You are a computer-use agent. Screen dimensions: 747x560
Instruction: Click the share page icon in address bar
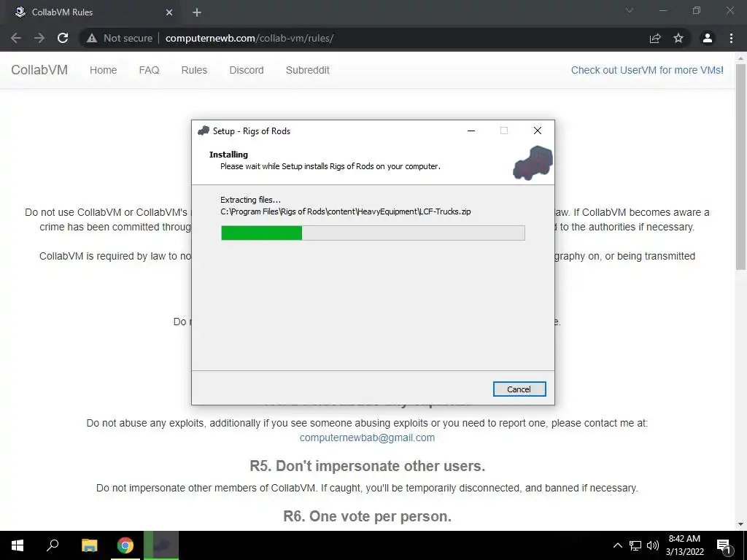coord(655,38)
